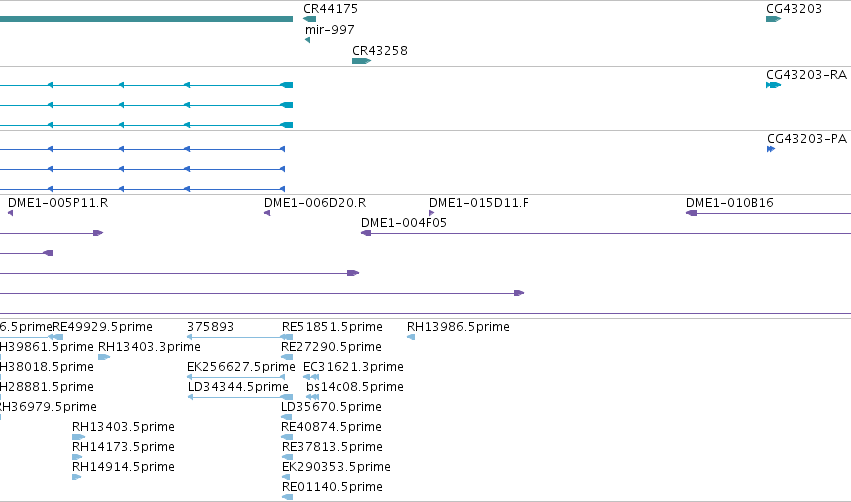Select the RH13986.5prime EST
The height and width of the screenshot is (502, 851).
coord(411,337)
